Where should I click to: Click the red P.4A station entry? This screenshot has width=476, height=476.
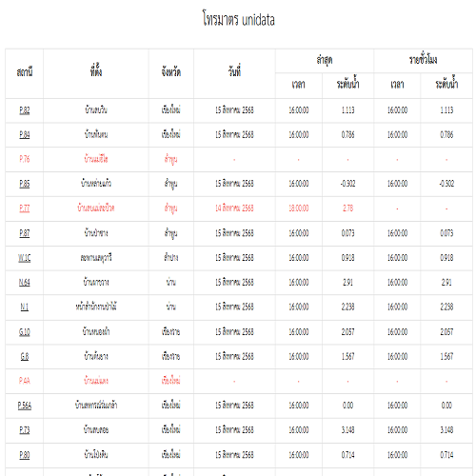pyautogui.click(x=25, y=381)
